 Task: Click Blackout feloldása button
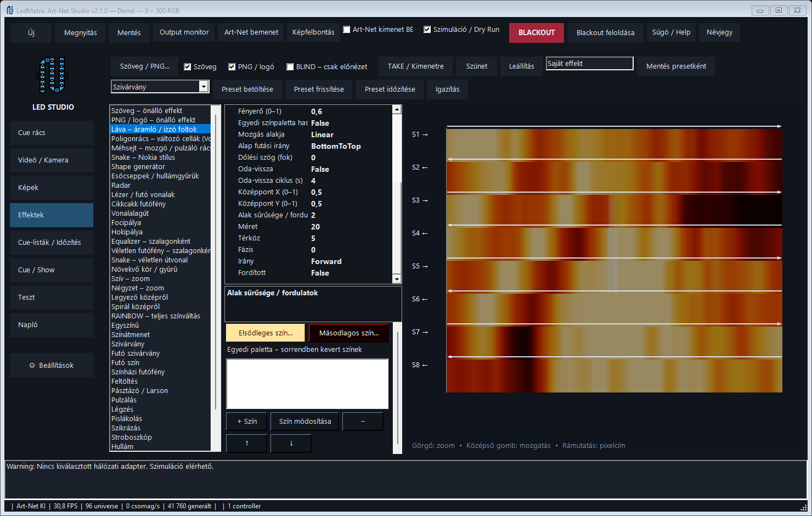pos(605,32)
